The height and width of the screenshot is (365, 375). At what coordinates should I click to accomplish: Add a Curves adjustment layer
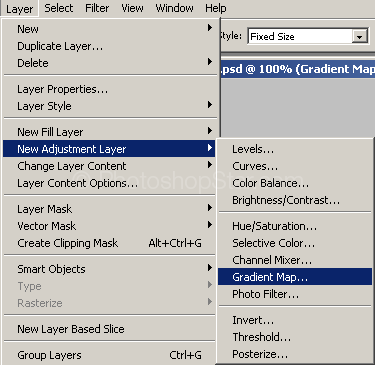(x=295, y=166)
